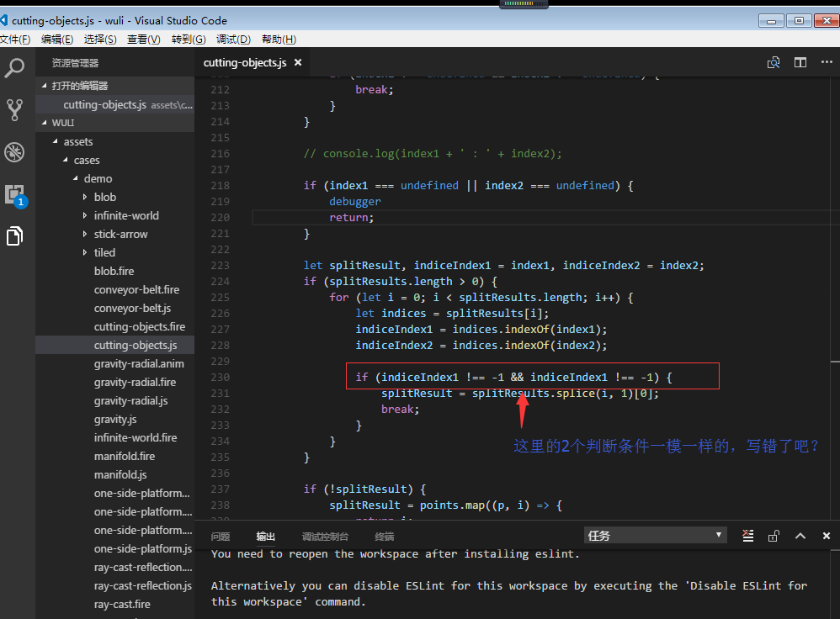Clear the output panel contents
Screen dimensions: 840x619
[x=748, y=536]
